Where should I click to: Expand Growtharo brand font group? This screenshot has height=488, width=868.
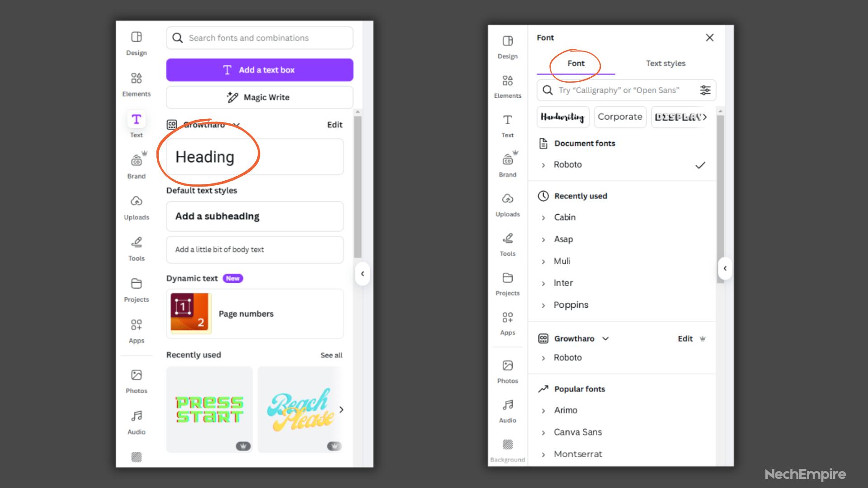point(606,338)
